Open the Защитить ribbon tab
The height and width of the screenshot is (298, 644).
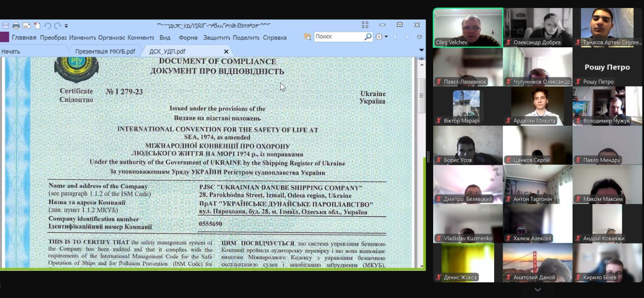coord(217,37)
